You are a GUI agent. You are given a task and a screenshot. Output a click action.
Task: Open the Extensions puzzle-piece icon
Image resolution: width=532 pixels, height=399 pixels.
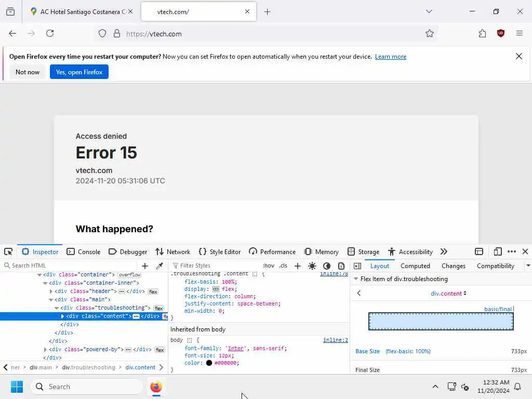(x=482, y=33)
